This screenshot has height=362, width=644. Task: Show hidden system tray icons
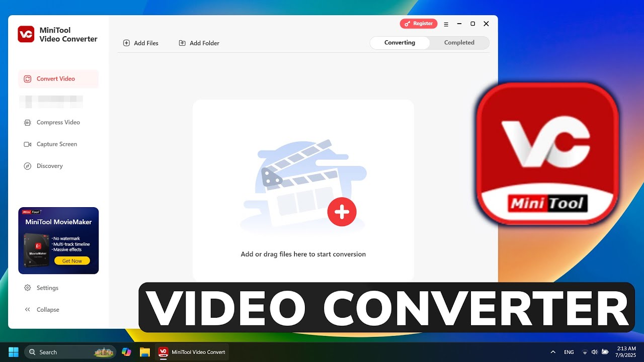[x=553, y=352]
